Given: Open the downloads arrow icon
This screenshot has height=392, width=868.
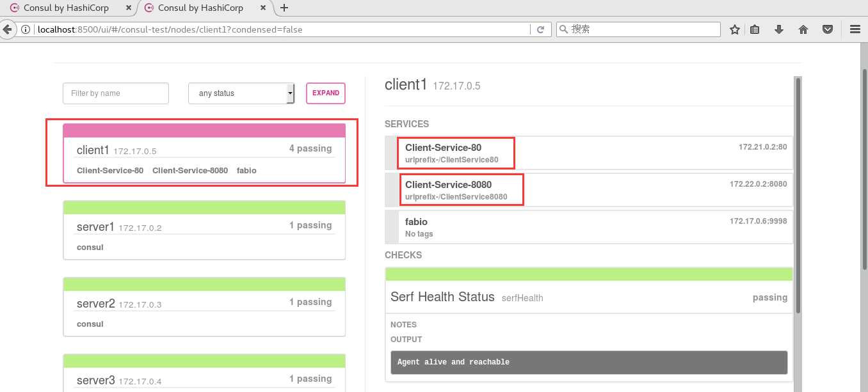Looking at the screenshot, I should pos(779,29).
